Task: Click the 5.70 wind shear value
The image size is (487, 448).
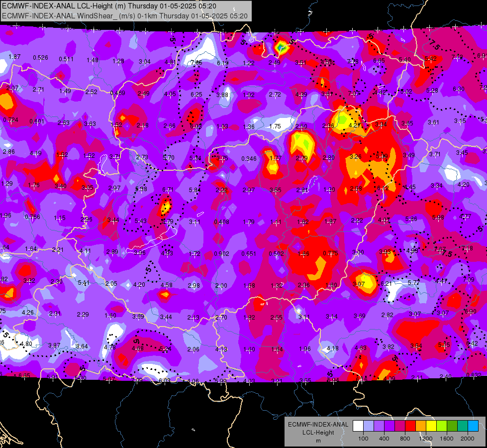Action: (168, 158)
